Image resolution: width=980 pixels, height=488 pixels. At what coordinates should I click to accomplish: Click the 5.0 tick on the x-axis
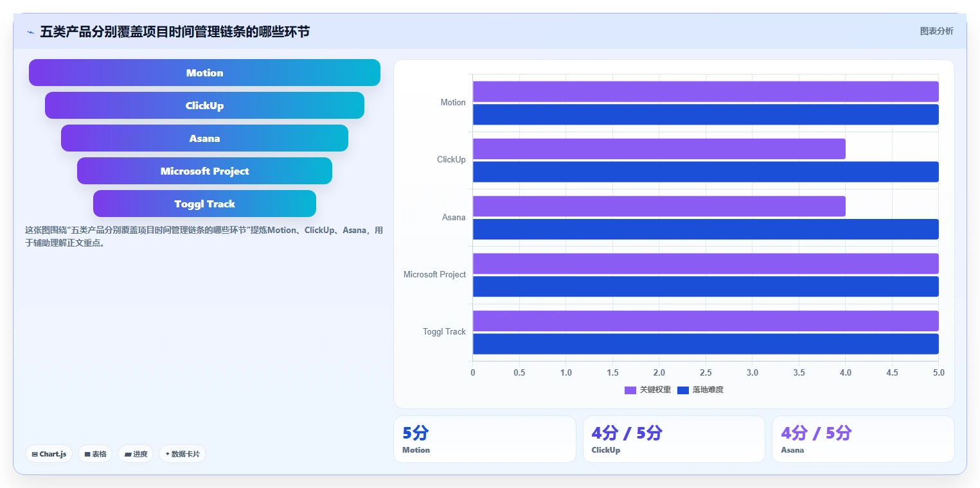point(939,372)
